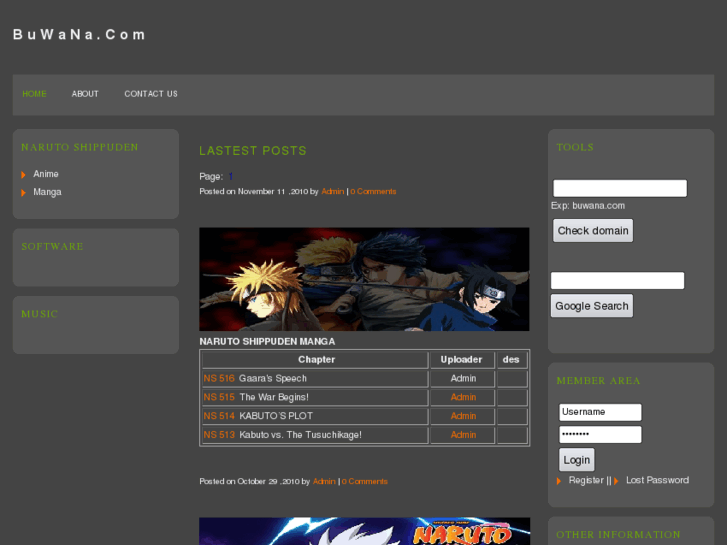Open chapter NS 515 link
Image resolution: width=727 pixels, height=545 pixels.
click(219, 398)
